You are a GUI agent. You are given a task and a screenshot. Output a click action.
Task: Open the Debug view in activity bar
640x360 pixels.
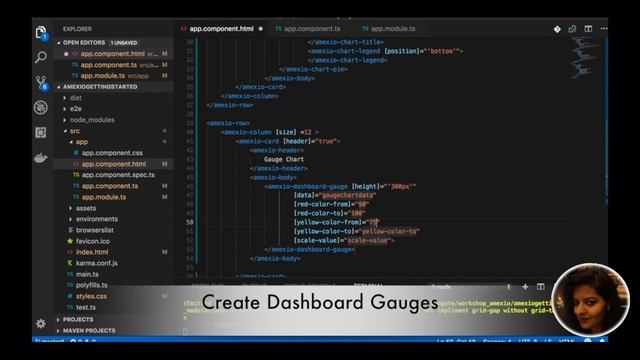point(41,108)
